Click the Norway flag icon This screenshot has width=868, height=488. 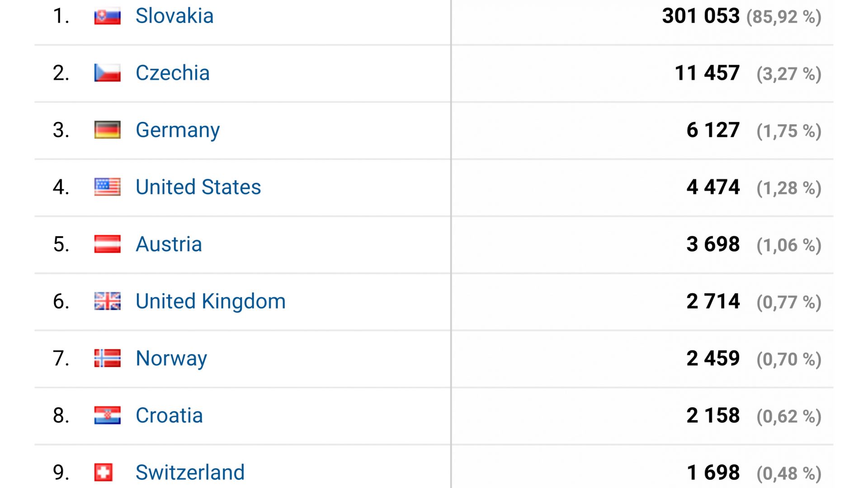point(107,358)
